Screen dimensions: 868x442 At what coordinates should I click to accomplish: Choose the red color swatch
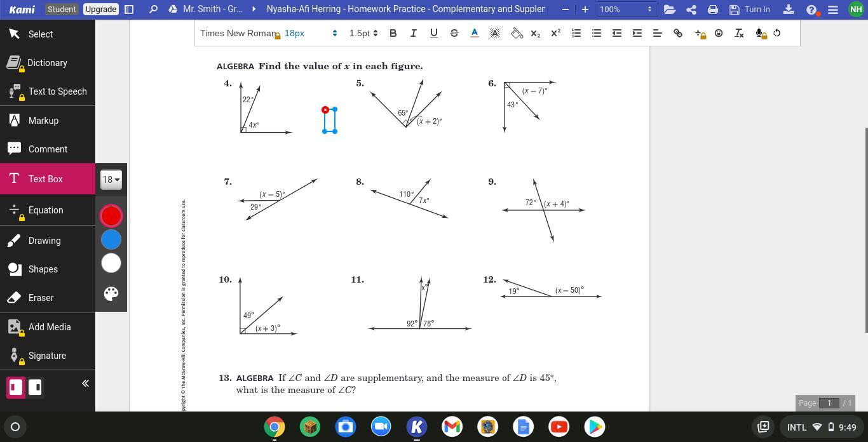point(111,216)
